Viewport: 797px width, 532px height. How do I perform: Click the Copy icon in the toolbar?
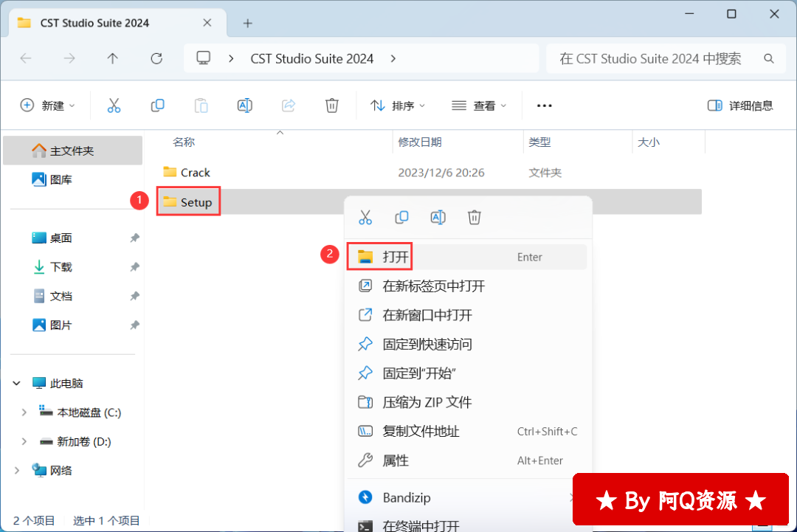click(158, 106)
